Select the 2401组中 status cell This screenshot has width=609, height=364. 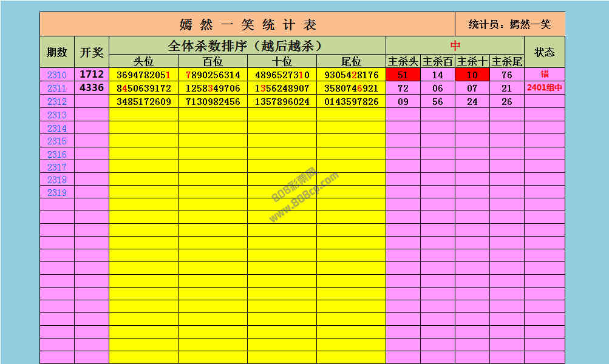coord(544,88)
